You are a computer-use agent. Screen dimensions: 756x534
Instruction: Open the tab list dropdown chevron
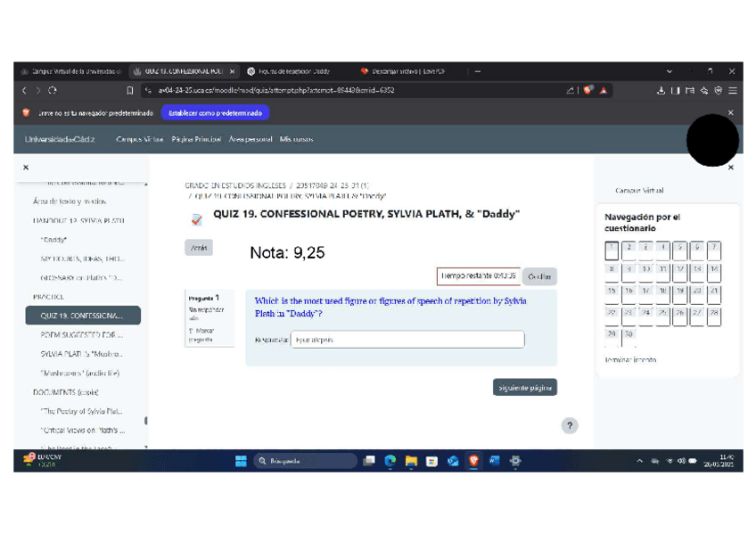pyautogui.click(x=670, y=71)
